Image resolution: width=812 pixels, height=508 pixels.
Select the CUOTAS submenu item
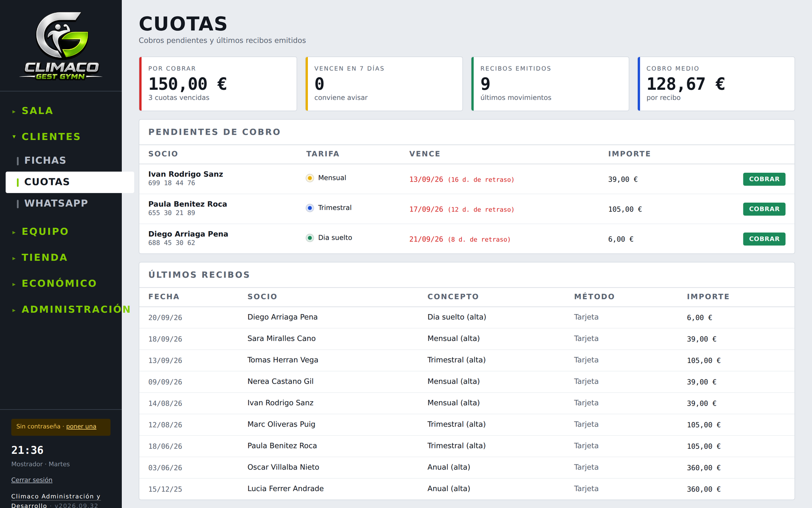coord(70,182)
